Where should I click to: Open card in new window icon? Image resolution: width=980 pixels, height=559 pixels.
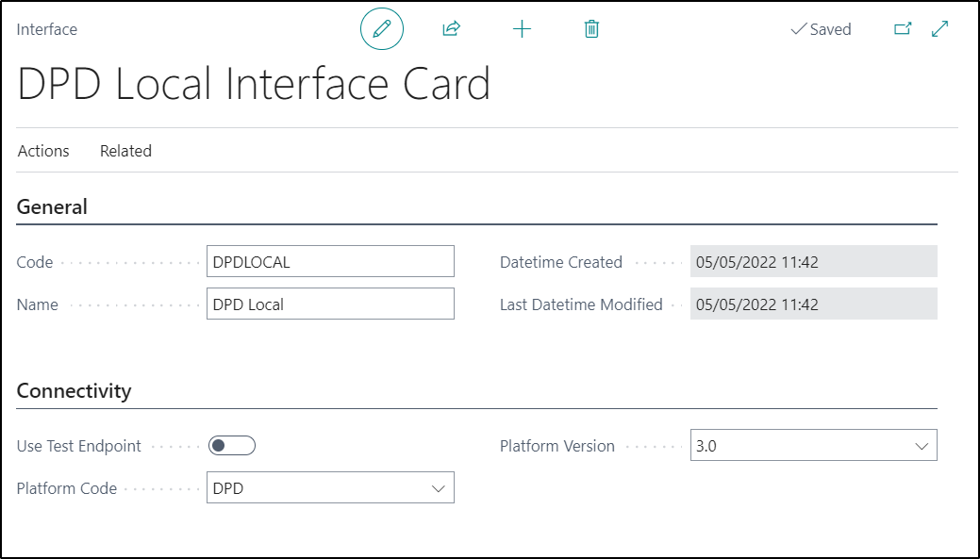(x=903, y=28)
